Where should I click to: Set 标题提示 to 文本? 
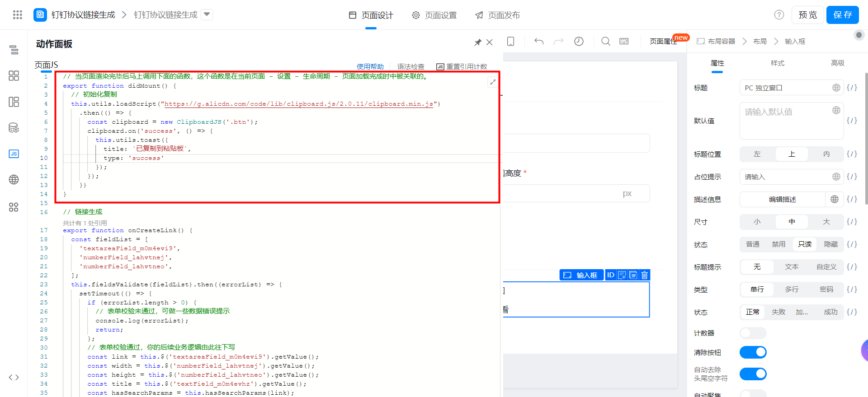(x=792, y=267)
